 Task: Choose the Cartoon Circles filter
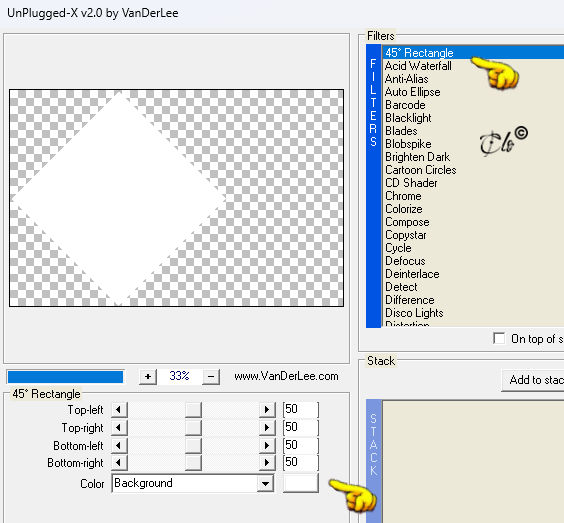(x=420, y=170)
